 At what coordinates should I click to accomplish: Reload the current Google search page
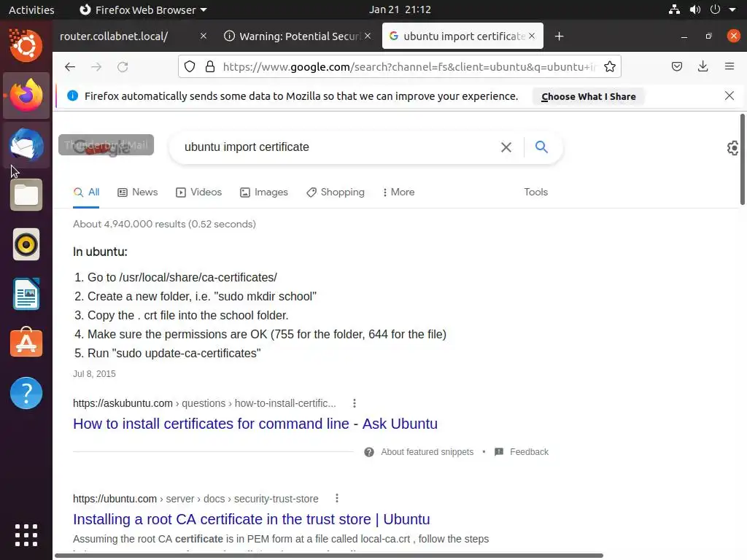click(x=123, y=67)
